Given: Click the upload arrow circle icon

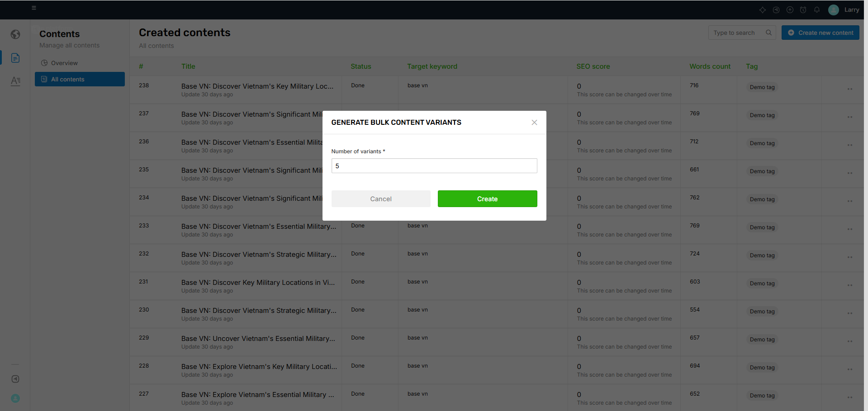Looking at the screenshot, I should [x=790, y=9].
